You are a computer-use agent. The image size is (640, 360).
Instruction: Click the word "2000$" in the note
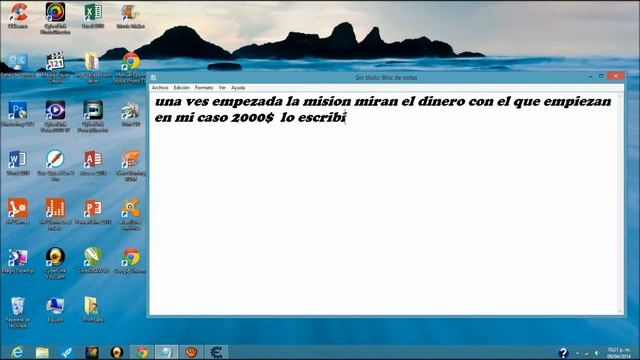click(x=252, y=118)
